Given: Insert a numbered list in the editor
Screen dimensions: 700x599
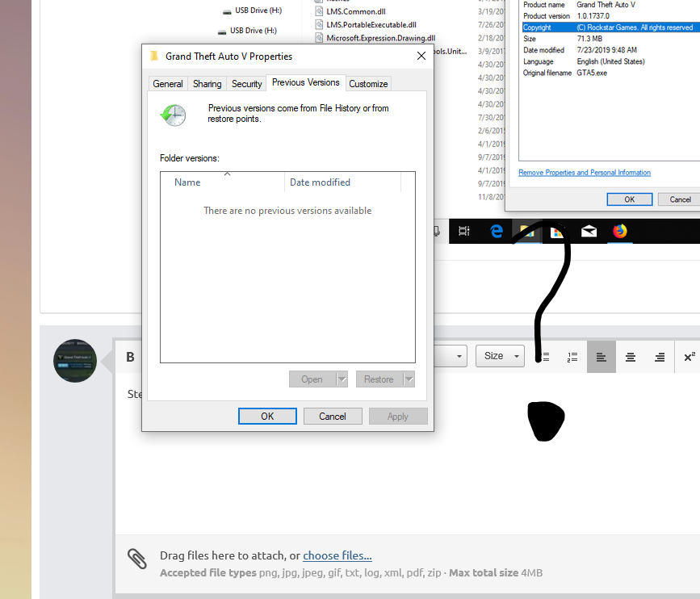Looking at the screenshot, I should coord(572,357).
